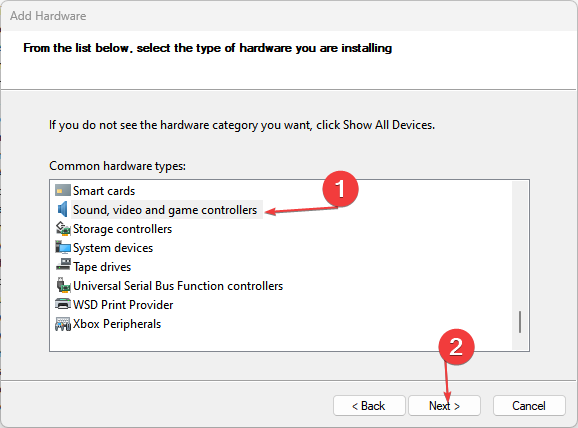Click the Storage controllers icon

[63, 229]
